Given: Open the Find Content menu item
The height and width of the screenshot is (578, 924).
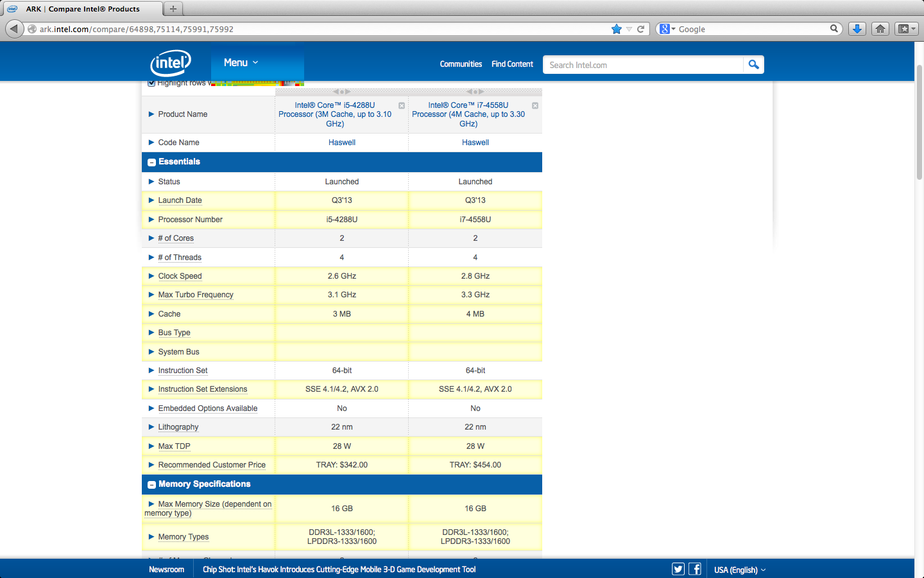Looking at the screenshot, I should pyautogui.click(x=512, y=64).
